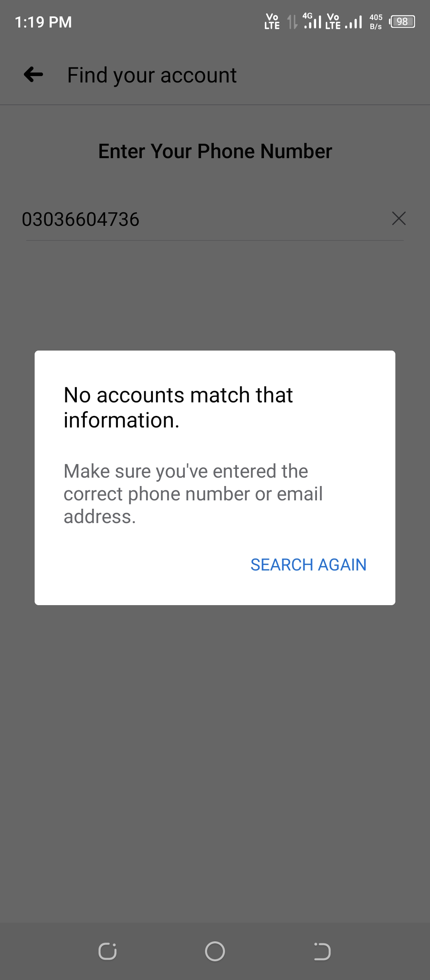430x980 pixels.
Task: Tap SEARCH AGAIN in the dialog
Action: tap(308, 564)
